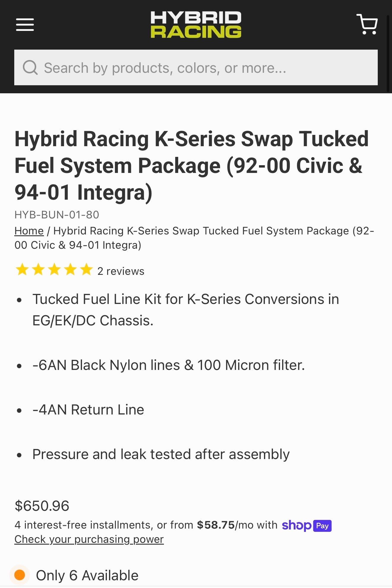Select the product title heading

192,165
